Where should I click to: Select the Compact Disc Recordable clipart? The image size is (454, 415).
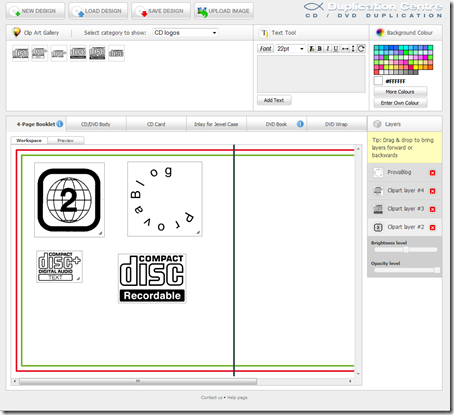click(152, 278)
